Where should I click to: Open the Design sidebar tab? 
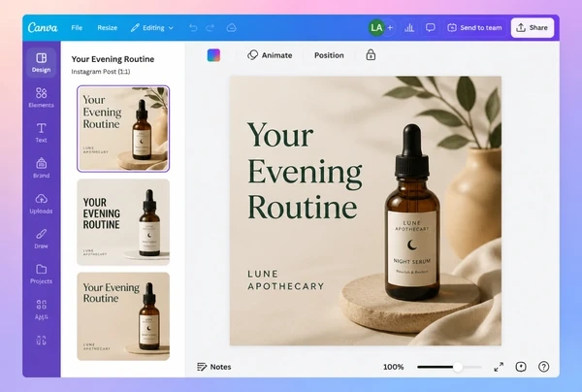pyautogui.click(x=41, y=63)
